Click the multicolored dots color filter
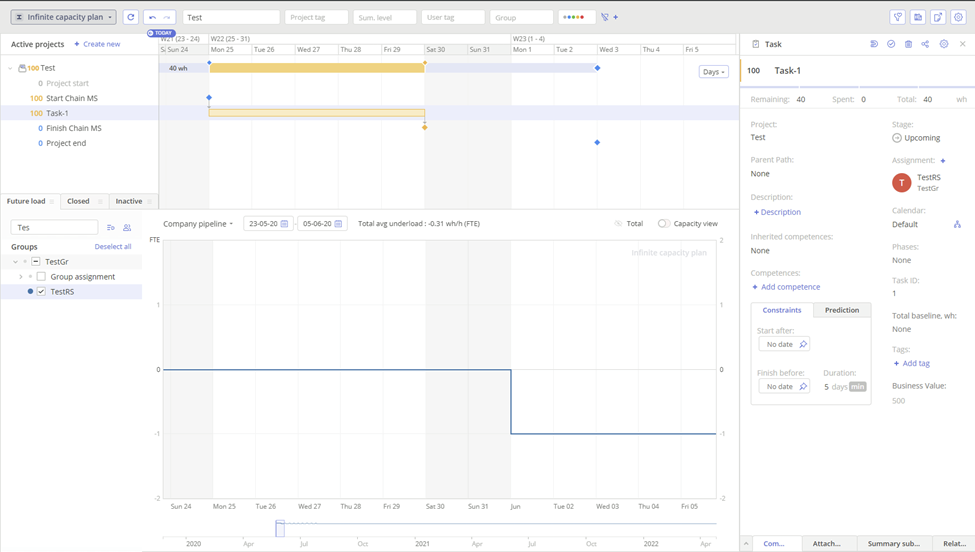The height and width of the screenshot is (552, 975). coord(573,17)
